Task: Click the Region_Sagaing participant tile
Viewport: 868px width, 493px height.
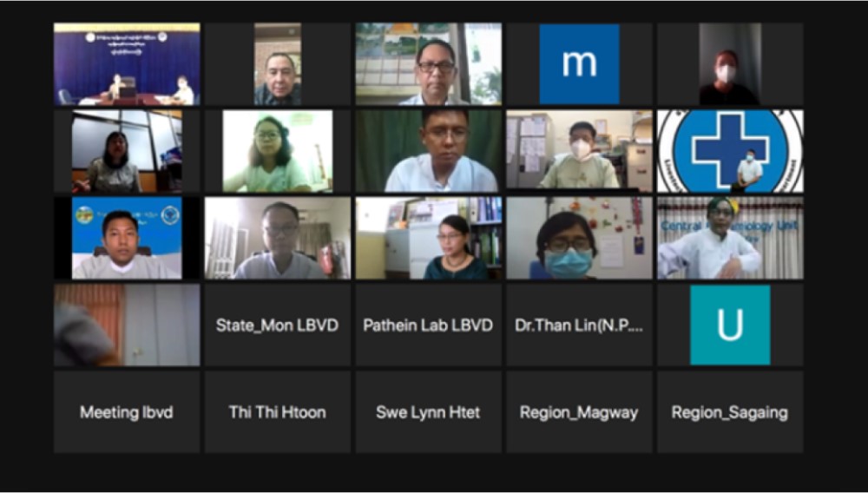Action: 730,411
